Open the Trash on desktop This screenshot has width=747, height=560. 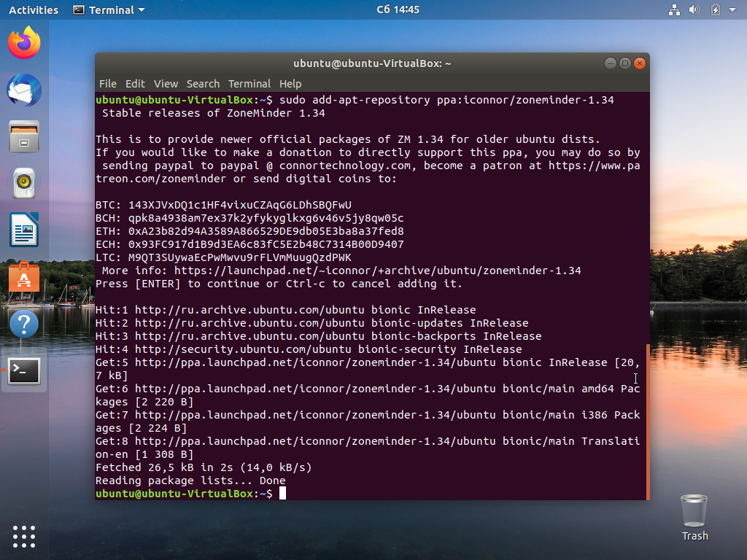(694, 518)
